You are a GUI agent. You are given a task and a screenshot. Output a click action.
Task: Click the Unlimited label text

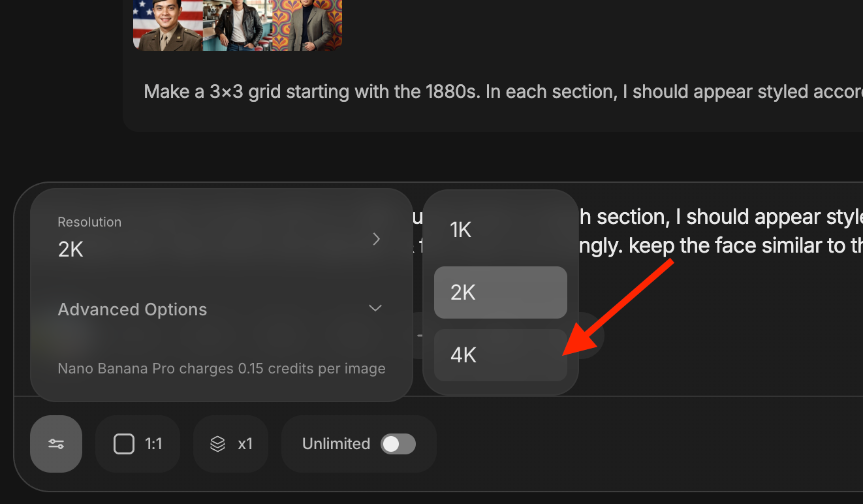pyautogui.click(x=336, y=444)
